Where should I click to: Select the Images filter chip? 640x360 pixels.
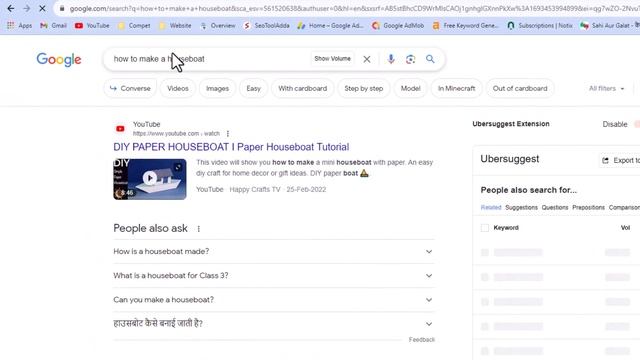218,89
